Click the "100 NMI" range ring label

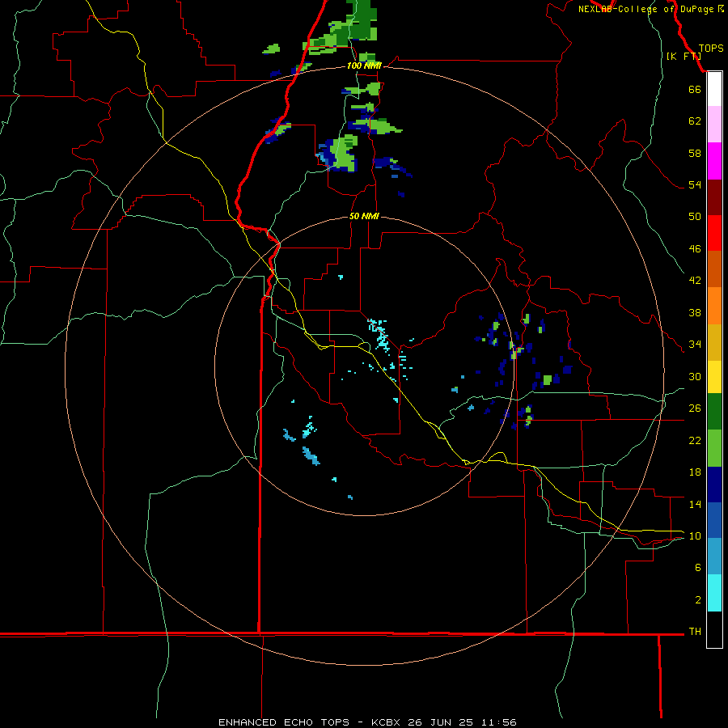pos(364,66)
